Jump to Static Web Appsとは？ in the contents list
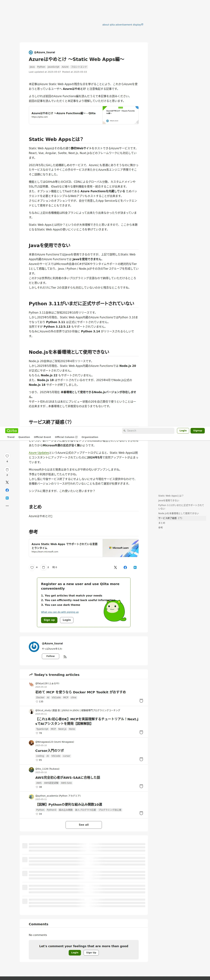Image resolution: width=210 pixels, height=980 pixels. point(171,496)
